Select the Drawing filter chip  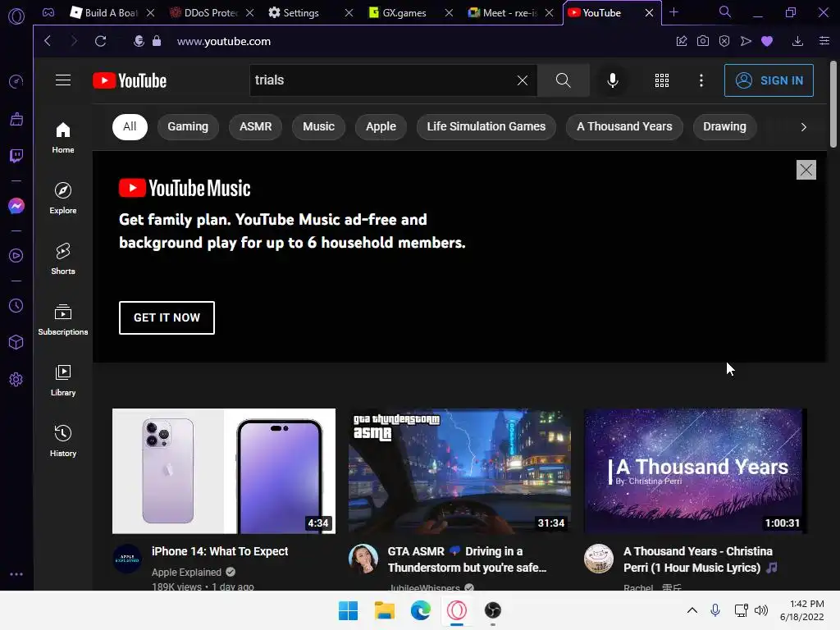pos(725,127)
